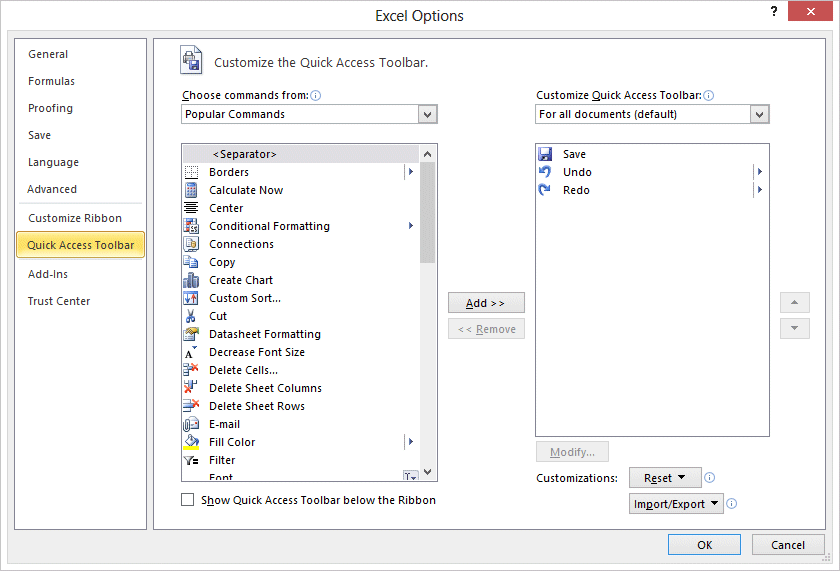Click the Calculate Now calculator icon
Viewport: 840px width, 571px height.
click(191, 190)
